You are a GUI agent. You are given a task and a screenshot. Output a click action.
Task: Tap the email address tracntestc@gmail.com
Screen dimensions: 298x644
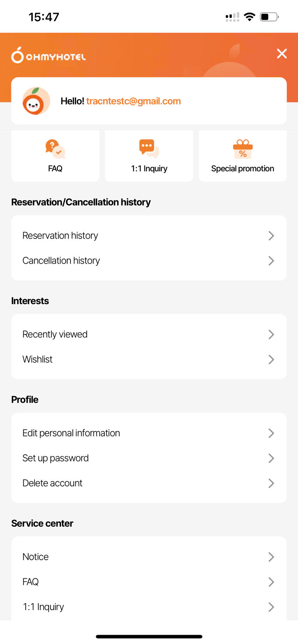coord(133,101)
